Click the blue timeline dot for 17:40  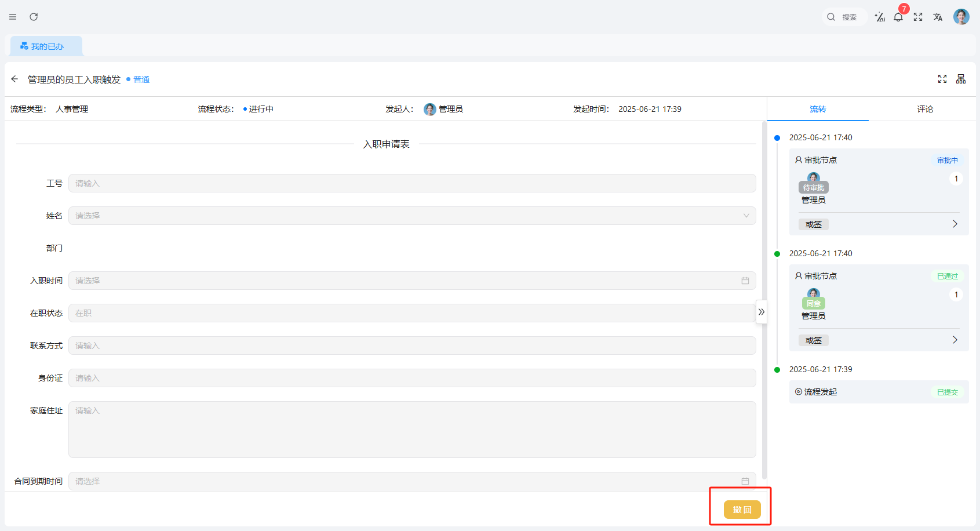coord(777,138)
